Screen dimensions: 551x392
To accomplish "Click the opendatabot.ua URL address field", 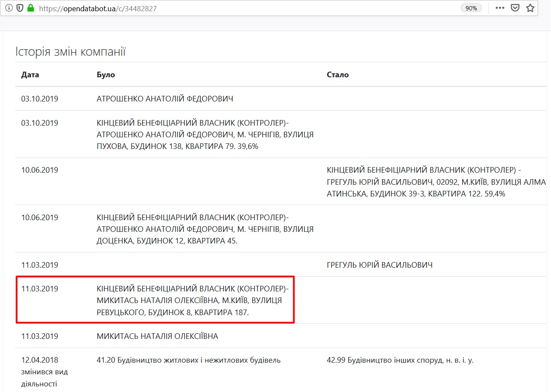I will point(216,8).
